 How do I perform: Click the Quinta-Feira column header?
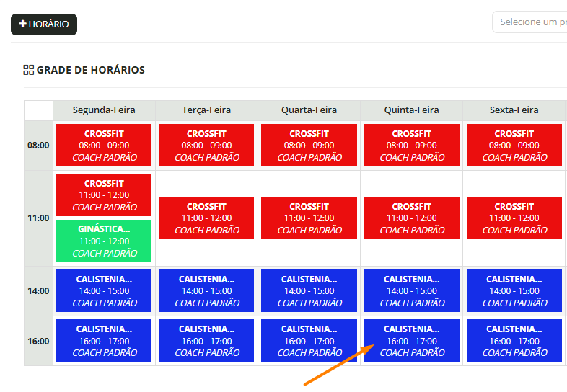click(x=411, y=110)
